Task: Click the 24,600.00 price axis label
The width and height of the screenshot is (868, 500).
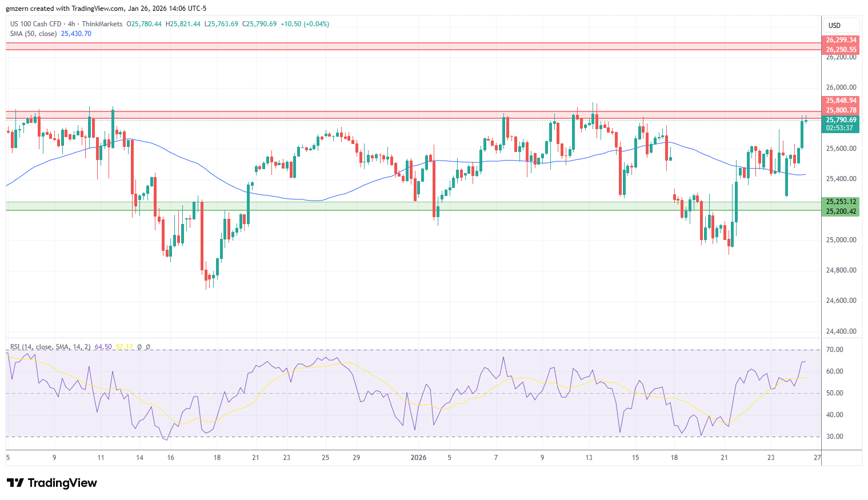Action: click(841, 301)
